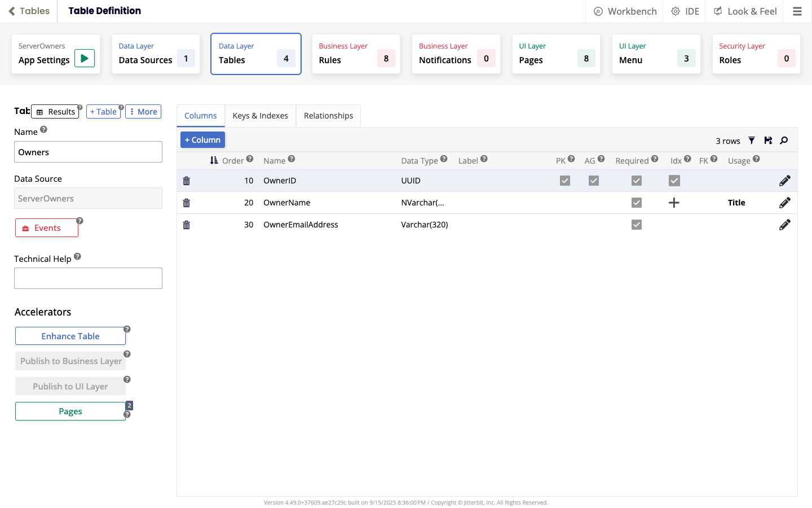Viewport: 812px width, 508px height.
Task: Open the Relationships tab
Action: 328,116
